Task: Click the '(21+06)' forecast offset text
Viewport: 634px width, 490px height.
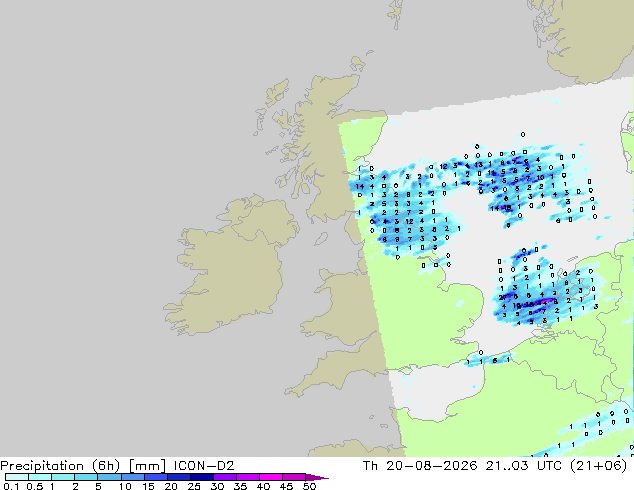Action: pyautogui.click(x=598, y=466)
